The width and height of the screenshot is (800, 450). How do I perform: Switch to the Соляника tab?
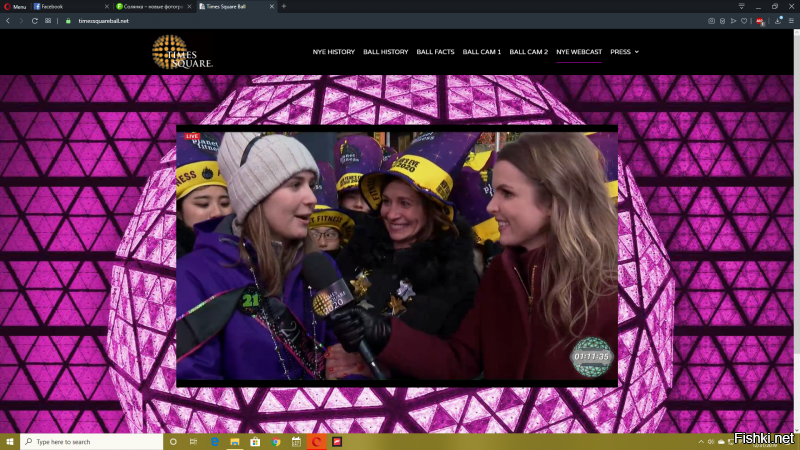153,7
